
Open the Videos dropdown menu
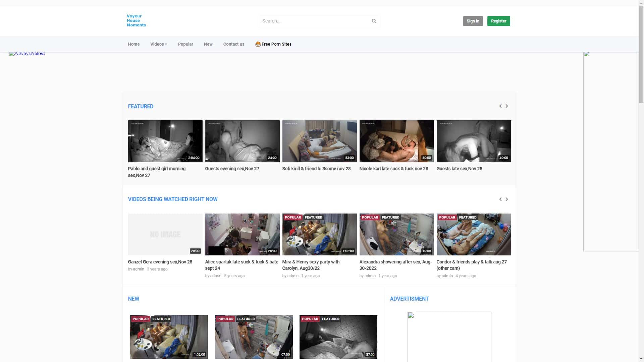pos(158,44)
